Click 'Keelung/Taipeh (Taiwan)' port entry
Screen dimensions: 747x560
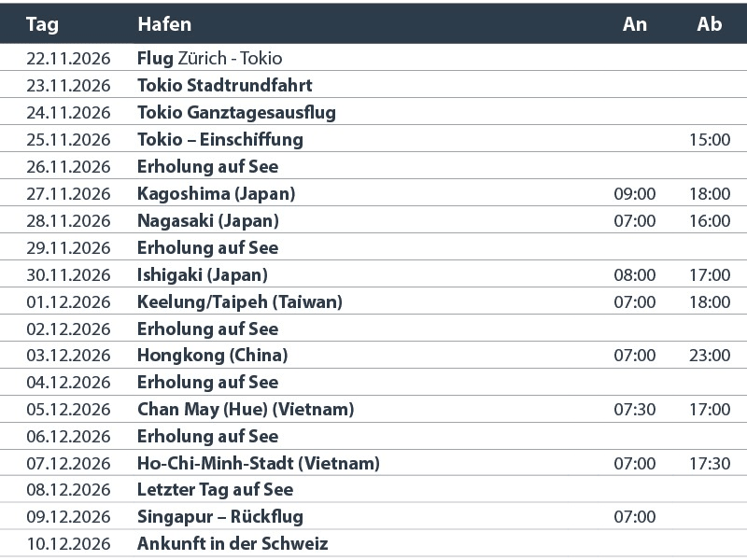(239, 302)
